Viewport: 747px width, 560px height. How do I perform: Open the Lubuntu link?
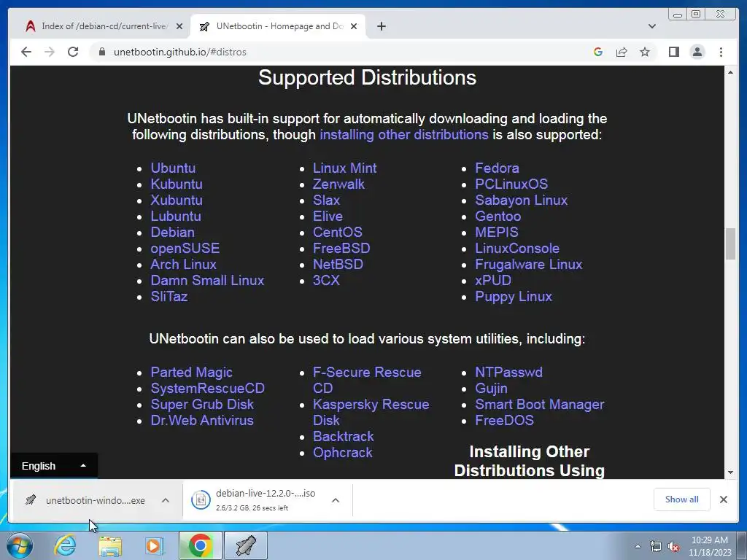176,216
